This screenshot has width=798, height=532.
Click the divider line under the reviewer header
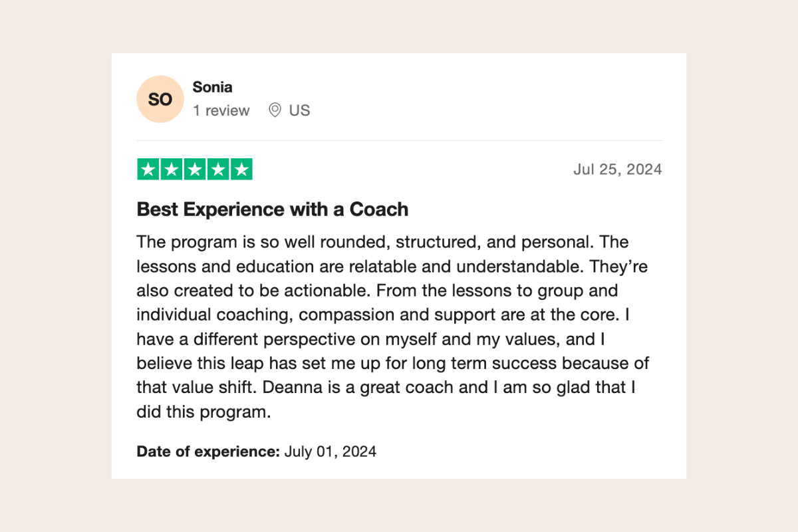point(399,140)
